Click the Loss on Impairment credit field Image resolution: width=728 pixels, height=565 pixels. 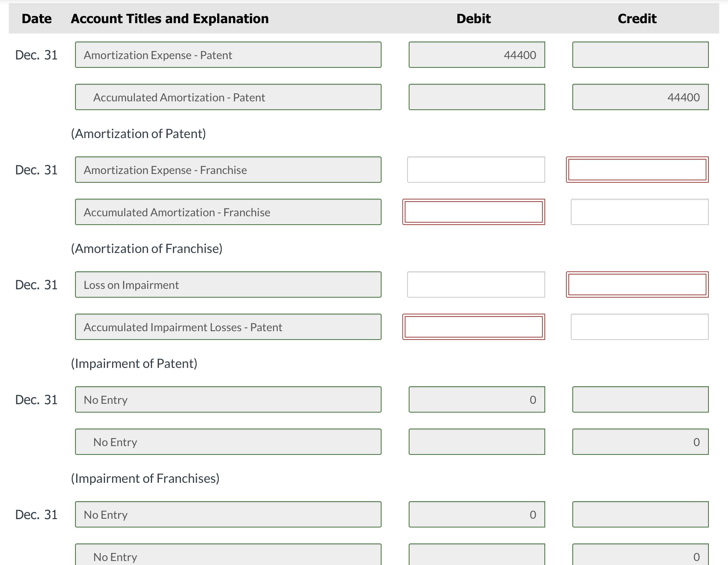point(637,285)
